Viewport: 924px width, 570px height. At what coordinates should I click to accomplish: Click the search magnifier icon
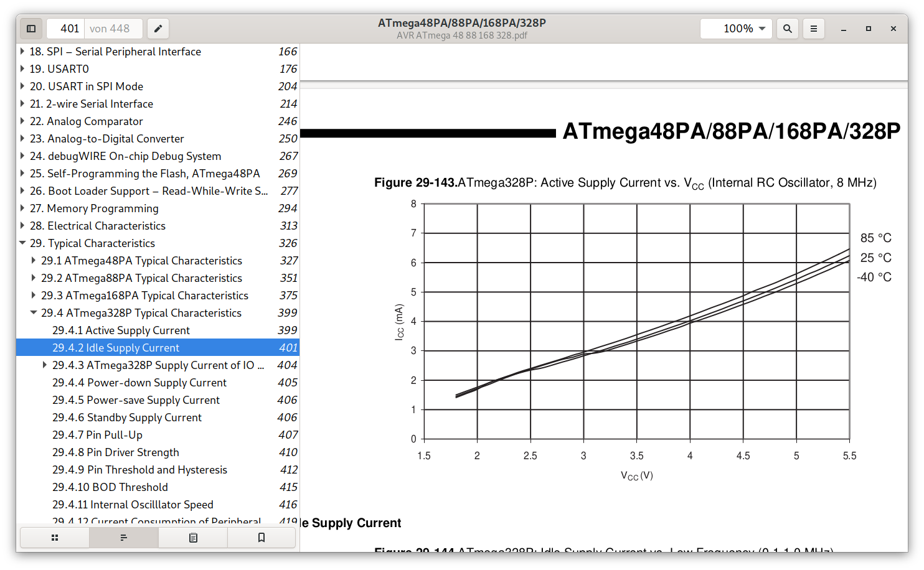pos(788,29)
